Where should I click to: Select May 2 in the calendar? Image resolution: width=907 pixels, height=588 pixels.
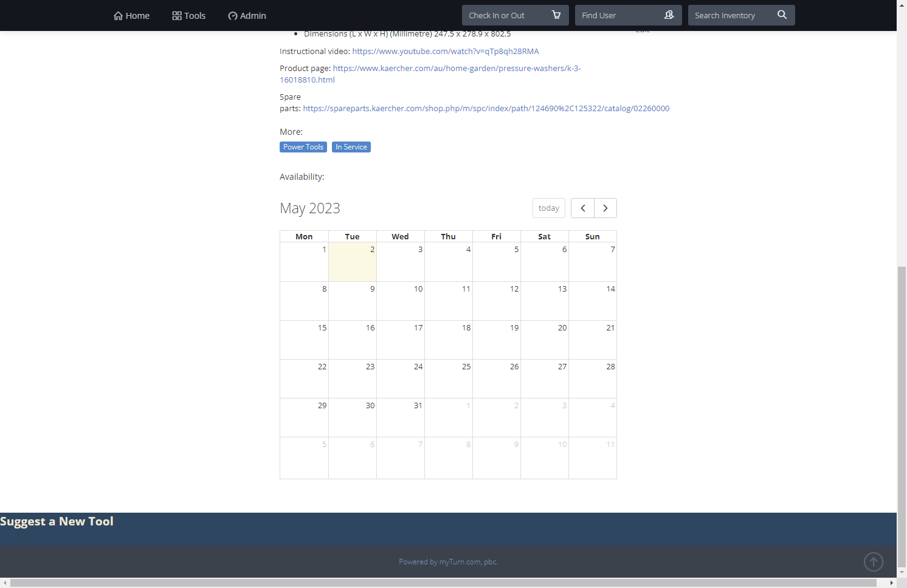point(353,262)
